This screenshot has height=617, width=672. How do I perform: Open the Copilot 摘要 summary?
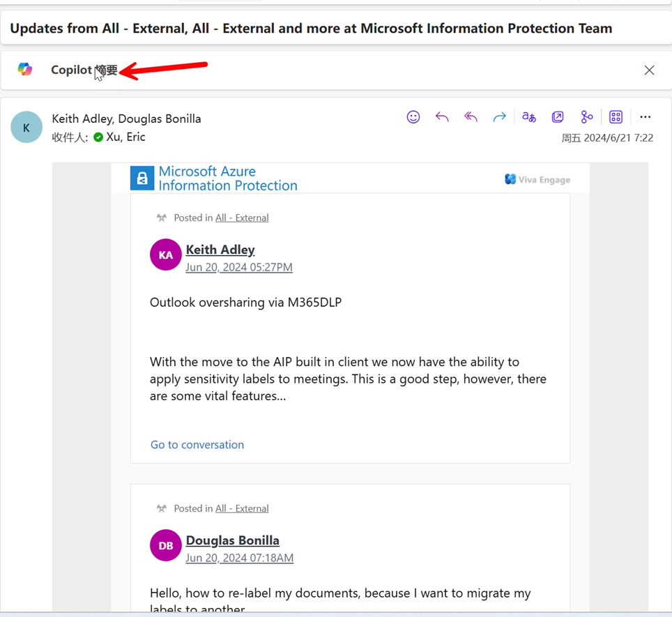[84, 70]
